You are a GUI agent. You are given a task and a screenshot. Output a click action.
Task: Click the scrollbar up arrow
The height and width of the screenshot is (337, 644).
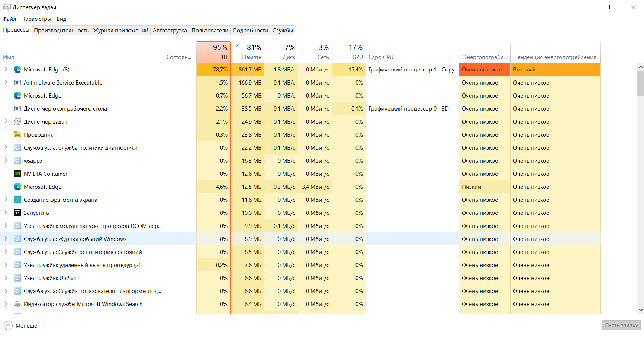pyautogui.click(x=641, y=67)
